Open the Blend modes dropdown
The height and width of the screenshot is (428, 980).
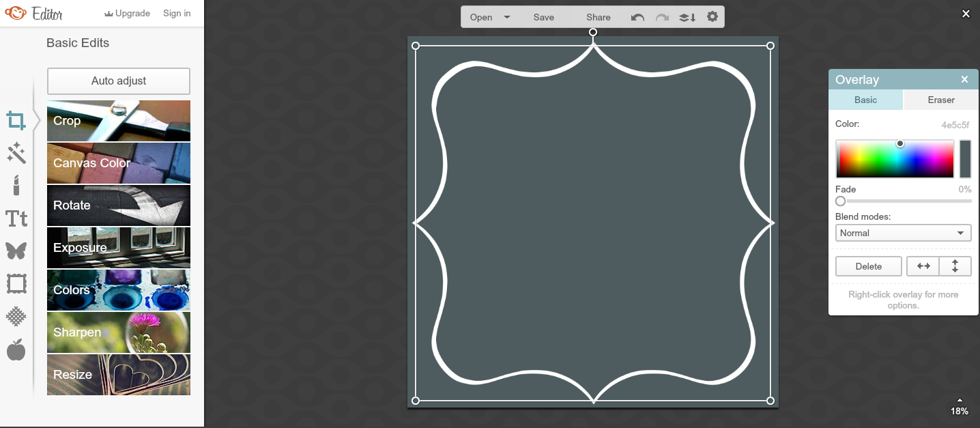click(904, 233)
